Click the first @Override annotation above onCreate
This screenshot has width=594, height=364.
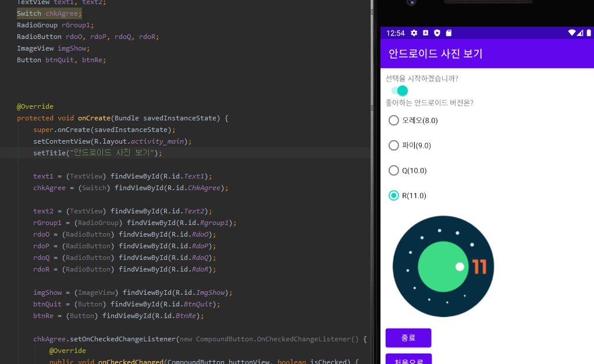coord(35,106)
